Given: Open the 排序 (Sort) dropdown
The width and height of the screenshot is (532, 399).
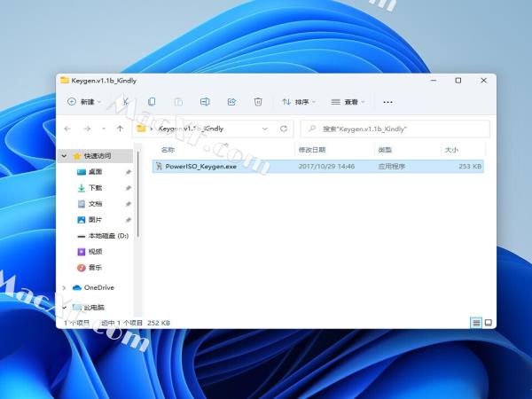Looking at the screenshot, I should (x=299, y=102).
